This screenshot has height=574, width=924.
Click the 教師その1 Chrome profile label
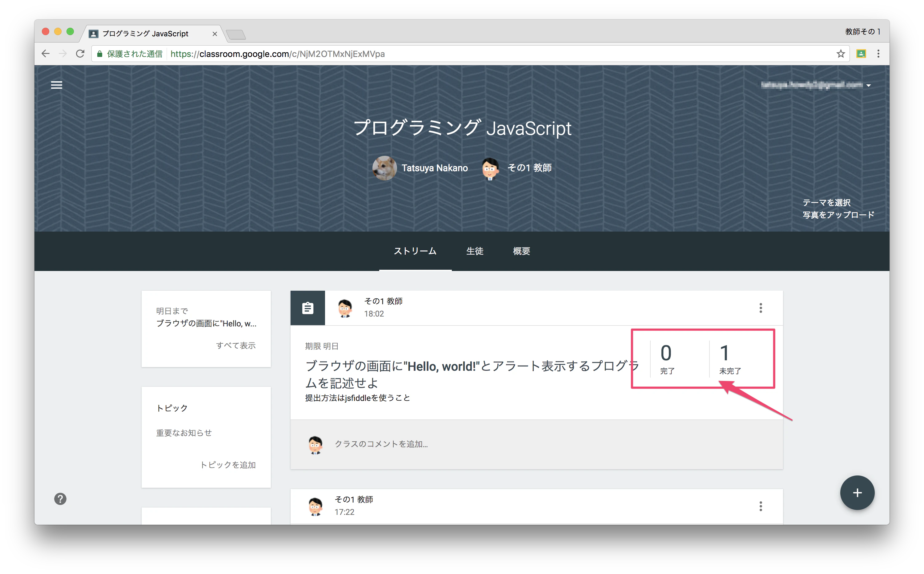coord(862,31)
